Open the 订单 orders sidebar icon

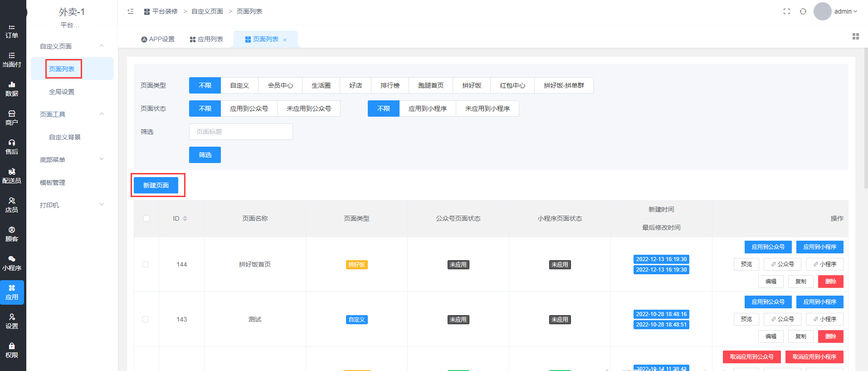[12, 31]
